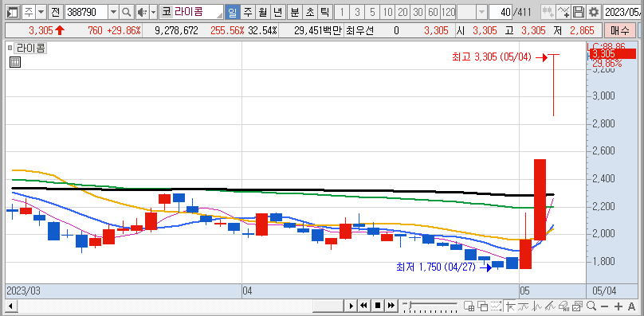Open the grid table icon under legend
This screenshot has height=316, width=644.
(x=15, y=62)
